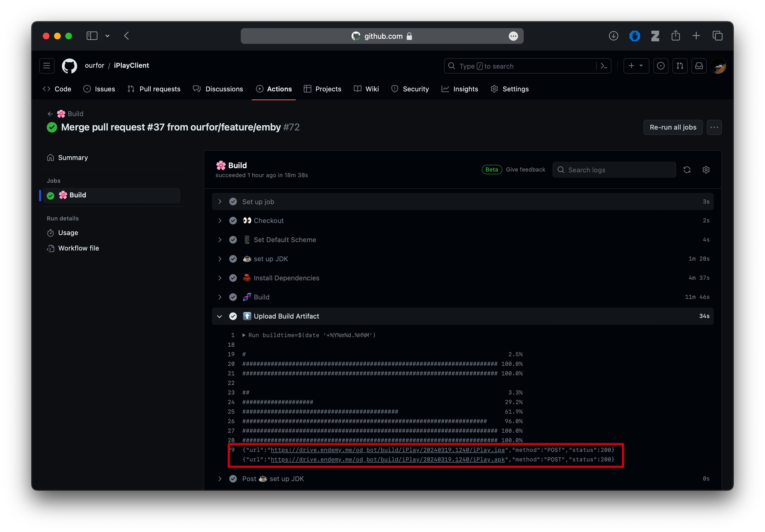Click Re-run all jobs button
This screenshot has width=765, height=532.
pyautogui.click(x=673, y=127)
